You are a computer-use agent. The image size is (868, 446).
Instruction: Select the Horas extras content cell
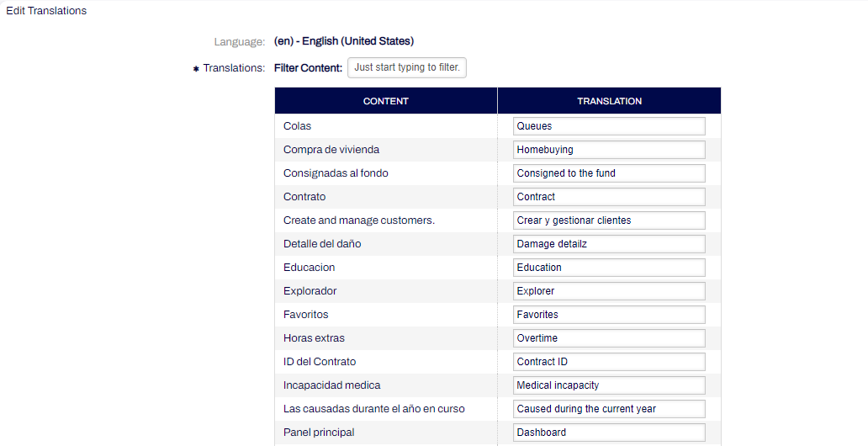coord(386,338)
